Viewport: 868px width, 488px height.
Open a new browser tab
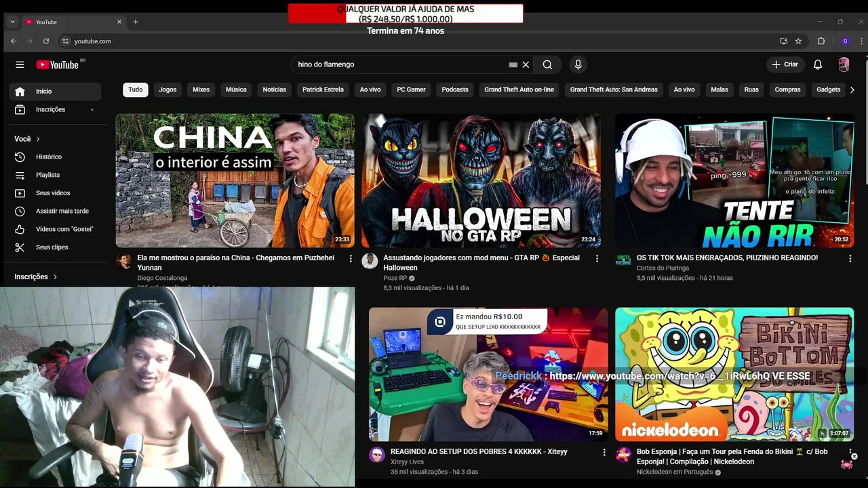(x=136, y=22)
